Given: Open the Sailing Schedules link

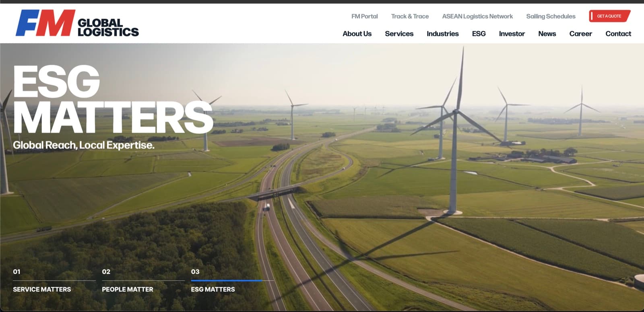Looking at the screenshot, I should click(x=551, y=16).
